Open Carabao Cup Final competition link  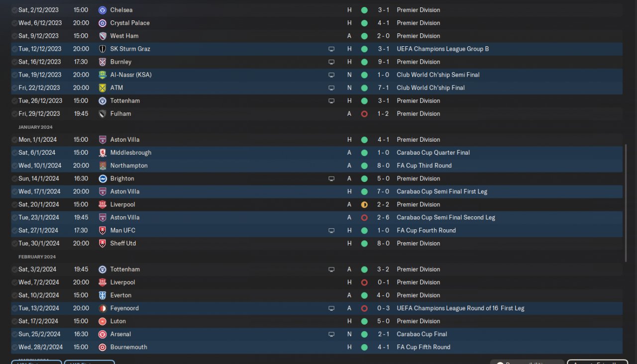422,334
